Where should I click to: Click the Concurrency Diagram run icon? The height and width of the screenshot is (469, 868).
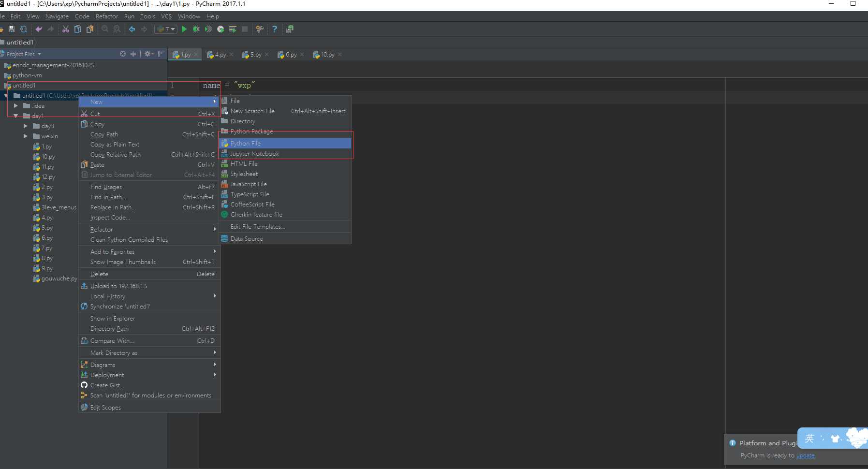(233, 29)
